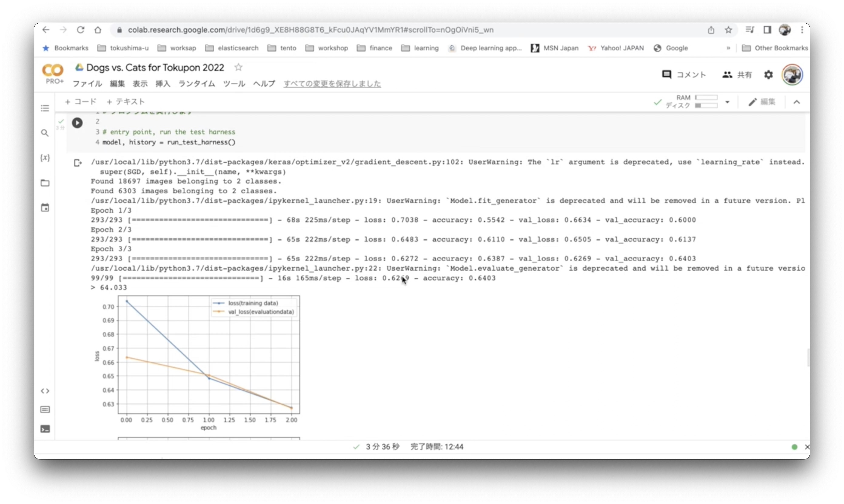This screenshot has height=504, width=844.
Task: Bookmark this page with the star icon
Action: pyautogui.click(x=728, y=30)
